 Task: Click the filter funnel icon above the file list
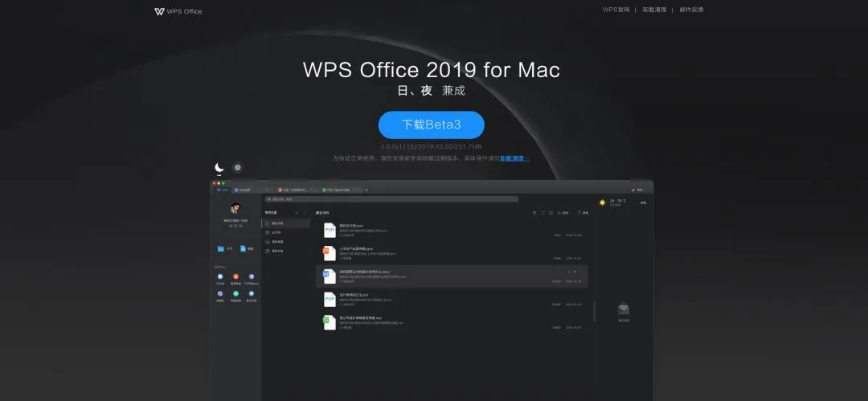pos(579,213)
